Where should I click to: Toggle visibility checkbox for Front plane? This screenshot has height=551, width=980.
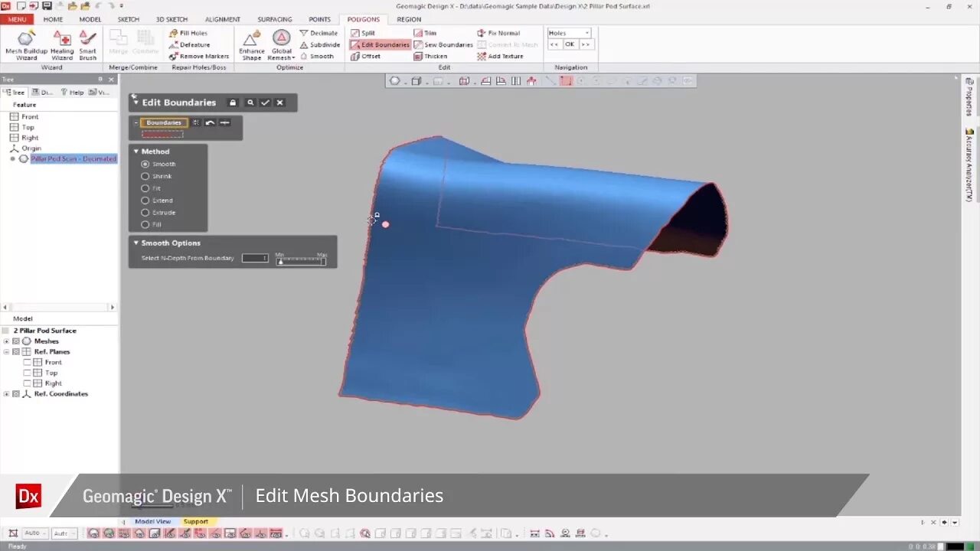coord(28,362)
